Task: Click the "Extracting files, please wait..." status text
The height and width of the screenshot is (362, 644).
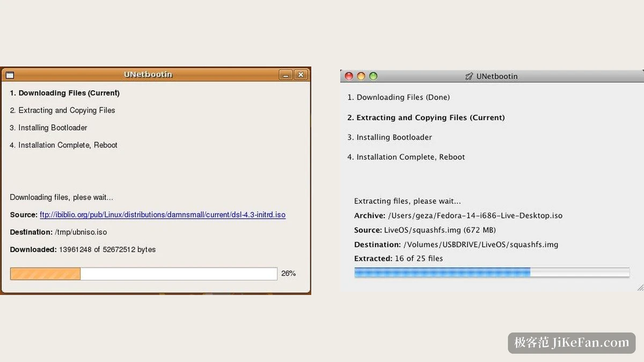Action: [x=407, y=201]
